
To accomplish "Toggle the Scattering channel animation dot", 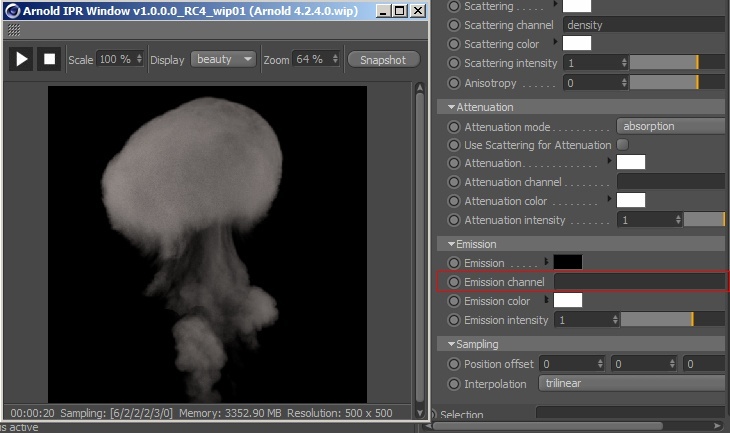I will click(453, 25).
